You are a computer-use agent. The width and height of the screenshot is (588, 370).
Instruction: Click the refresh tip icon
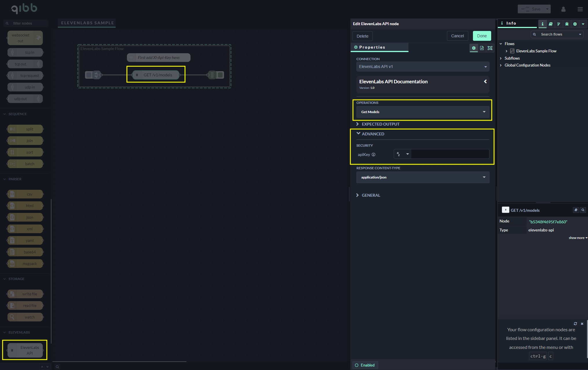click(x=575, y=324)
